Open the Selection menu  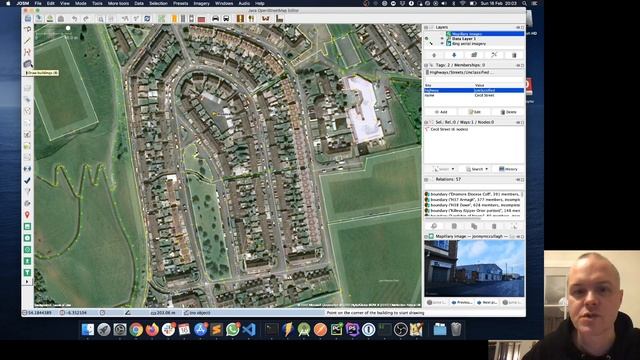158,3
